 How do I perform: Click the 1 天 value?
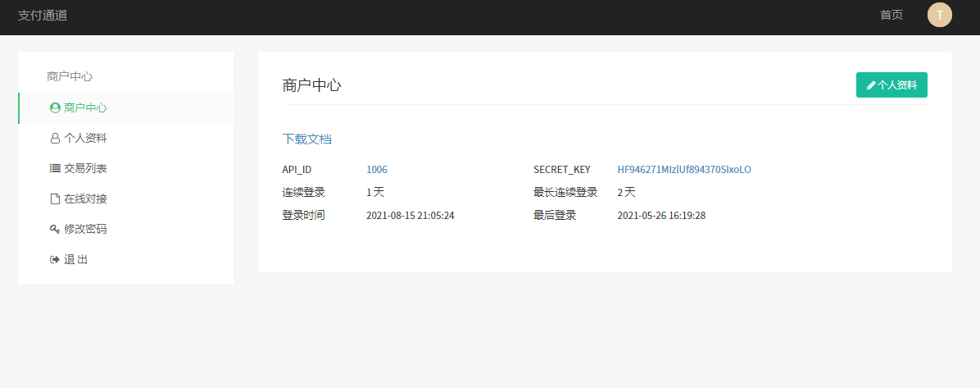tap(375, 192)
